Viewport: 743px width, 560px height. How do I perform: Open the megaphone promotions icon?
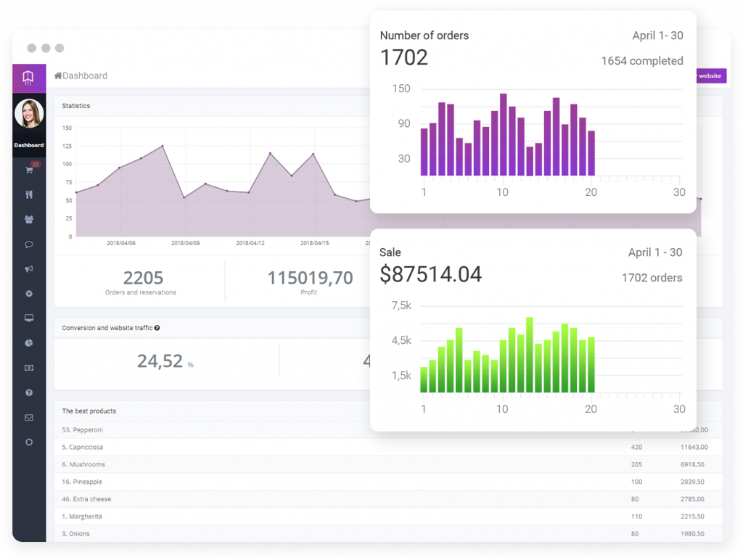point(29,268)
